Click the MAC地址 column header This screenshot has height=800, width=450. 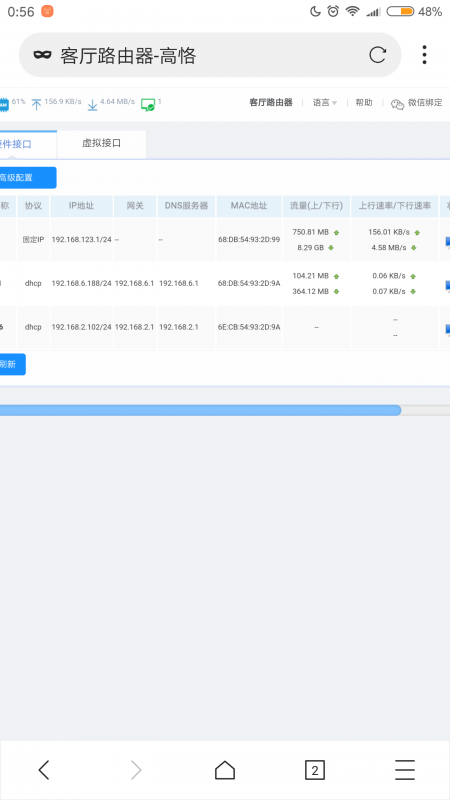[x=249, y=206]
